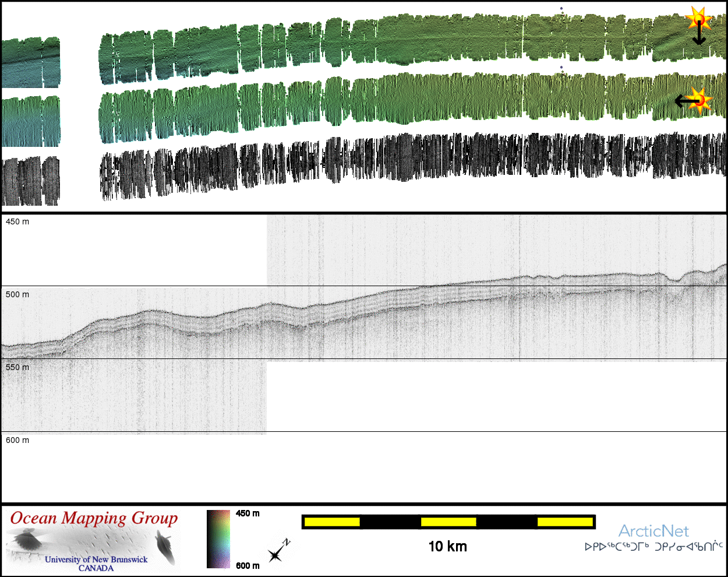
Task: Click the Ocean Mapping Group logo title
Action: [x=94, y=518]
